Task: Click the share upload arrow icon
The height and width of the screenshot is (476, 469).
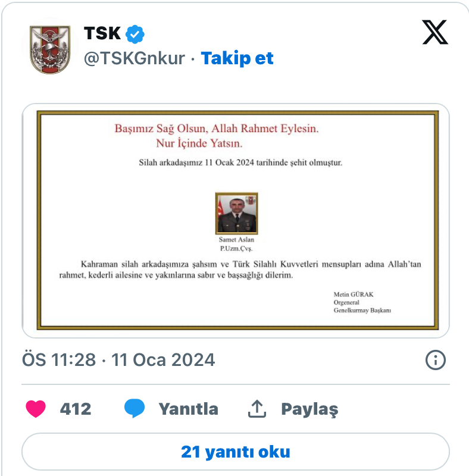Action: coord(257,409)
